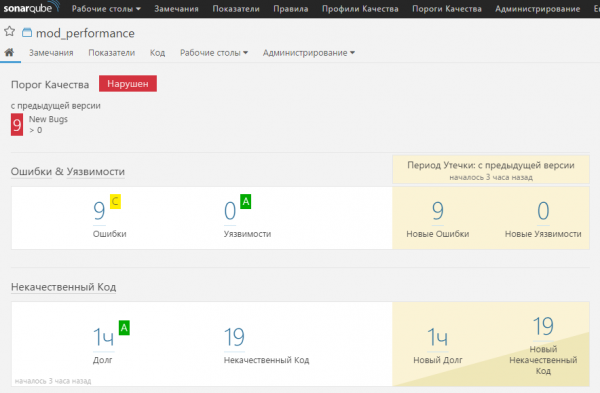The image size is (600, 393).
Task: Open the Правила menu item
Action: click(x=290, y=9)
